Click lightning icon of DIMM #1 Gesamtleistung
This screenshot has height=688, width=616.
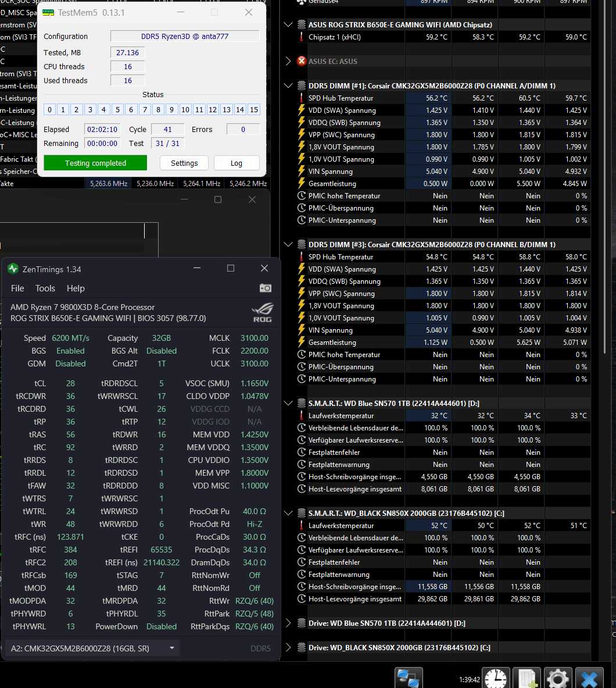click(301, 183)
